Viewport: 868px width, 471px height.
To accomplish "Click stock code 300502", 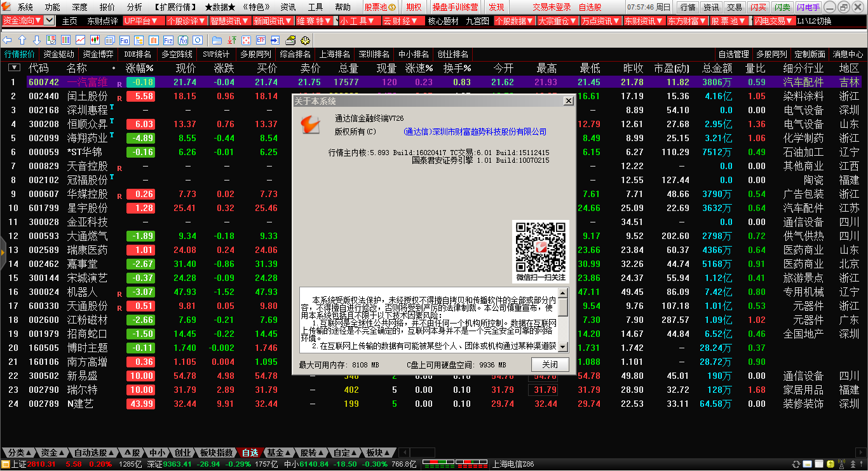I will (x=43, y=376).
